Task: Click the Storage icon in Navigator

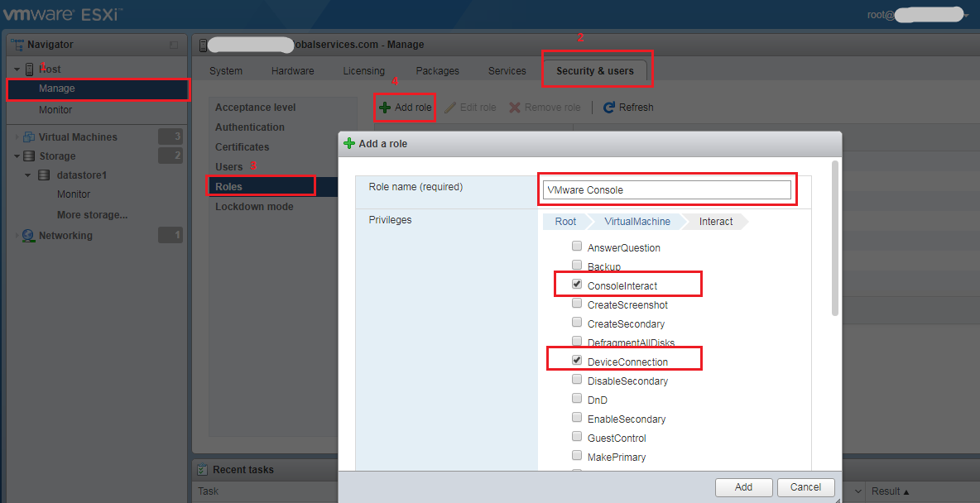Action: pos(29,156)
